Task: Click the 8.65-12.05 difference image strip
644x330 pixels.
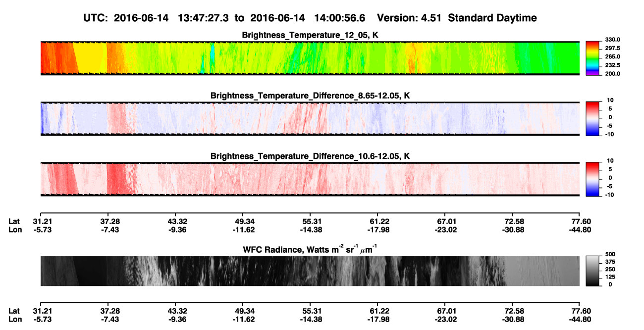Action: coord(310,118)
